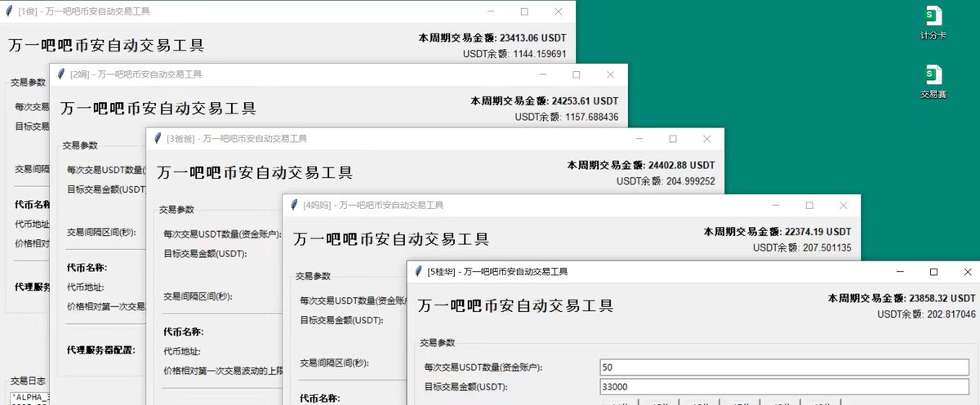Minimize the [3爸爸] window
Screen dimensions: 980x405
pos(639,139)
